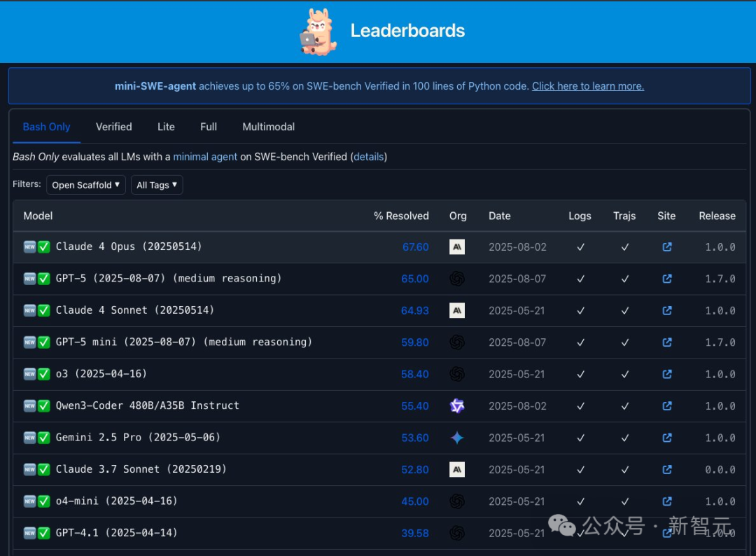This screenshot has height=556, width=756.
Task: Open the site link icon in the 65.00 row
Action: pos(667,279)
